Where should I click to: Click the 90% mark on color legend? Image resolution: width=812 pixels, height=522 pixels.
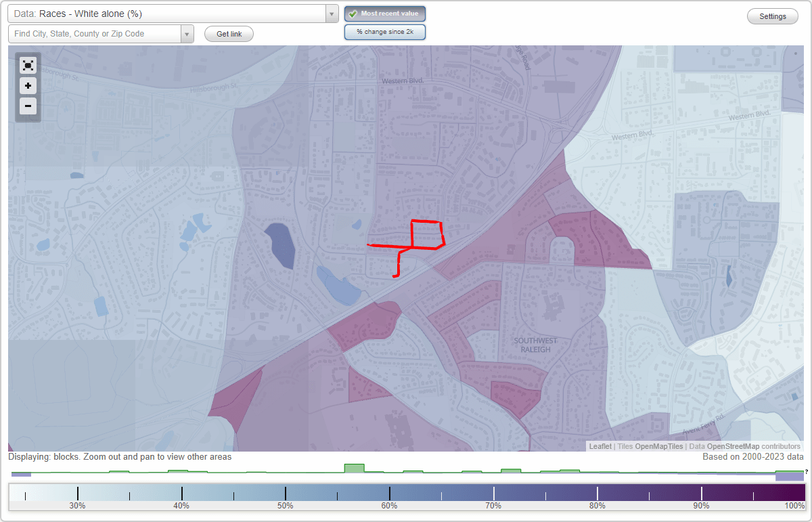point(701,506)
